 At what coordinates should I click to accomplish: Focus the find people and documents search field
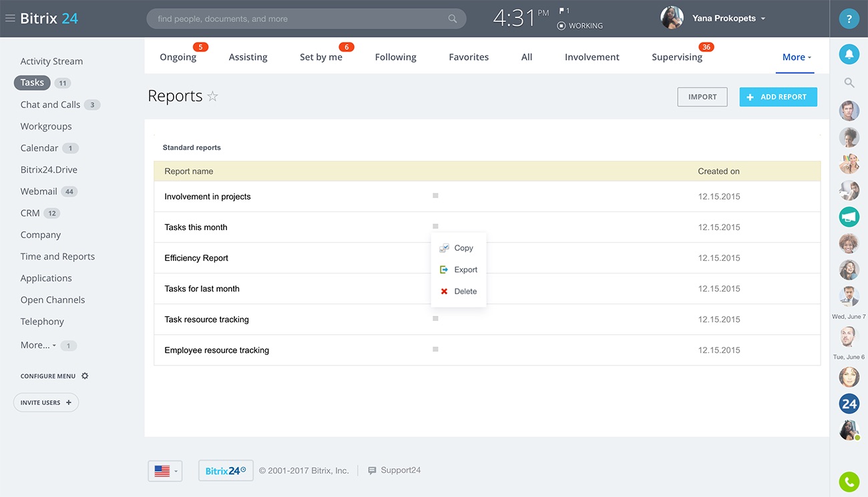pos(300,19)
